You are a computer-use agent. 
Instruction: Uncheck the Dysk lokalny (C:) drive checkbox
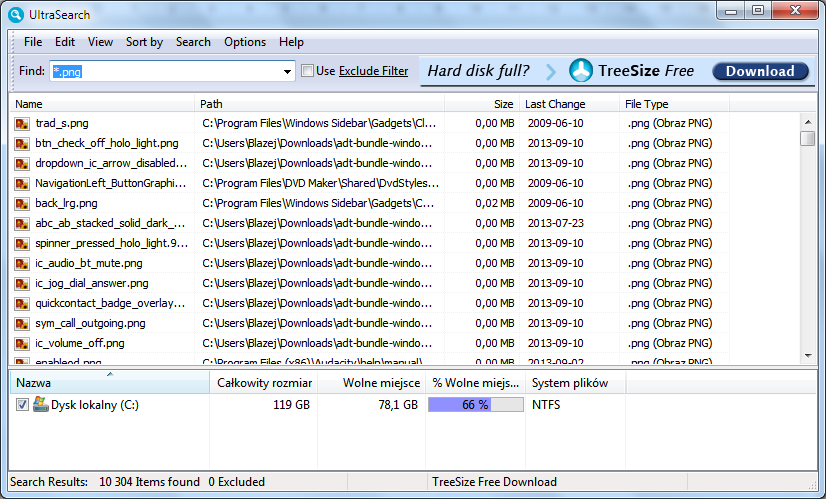(x=22, y=405)
